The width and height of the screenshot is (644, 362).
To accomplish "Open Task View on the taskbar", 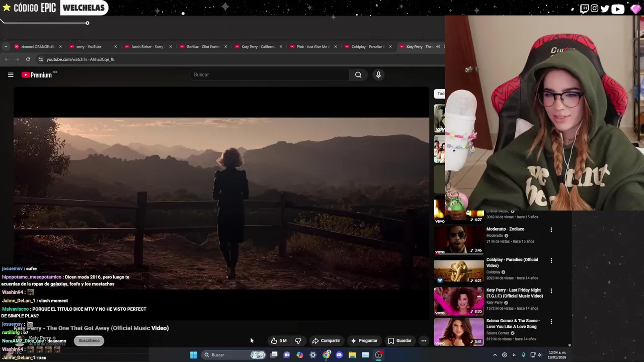I will pos(274,355).
